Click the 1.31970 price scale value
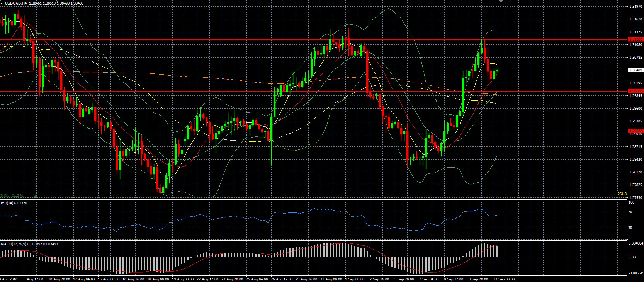The height and width of the screenshot is (282, 644). (636, 7)
